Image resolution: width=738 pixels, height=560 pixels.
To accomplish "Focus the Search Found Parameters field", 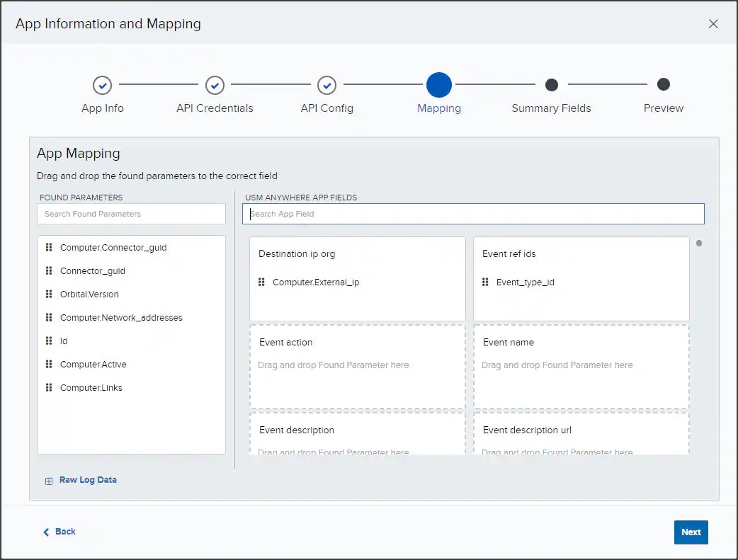I will (131, 214).
